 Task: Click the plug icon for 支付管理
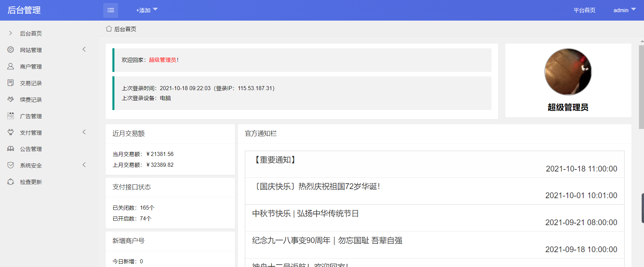[11, 132]
